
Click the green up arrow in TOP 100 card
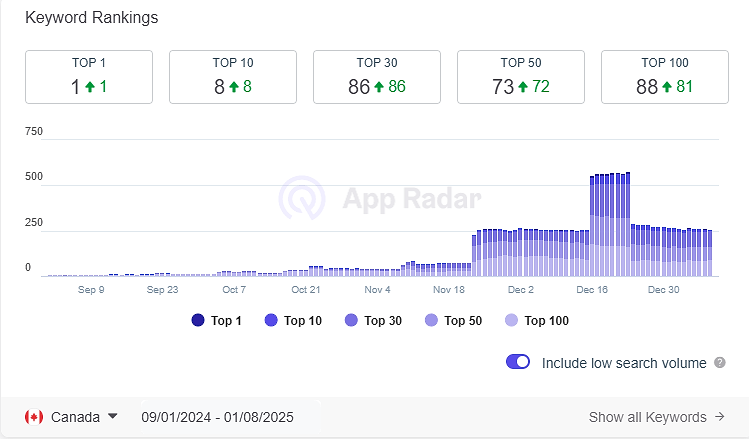(667, 86)
